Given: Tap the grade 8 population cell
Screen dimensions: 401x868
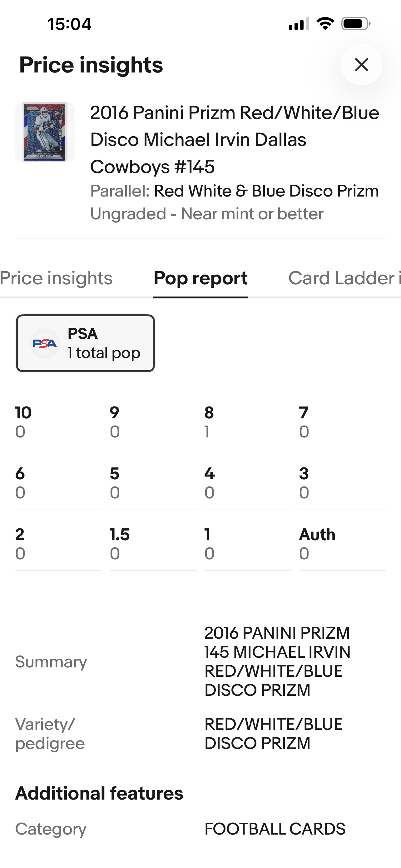Looking at the screenshot, I should tap(247, 422).
